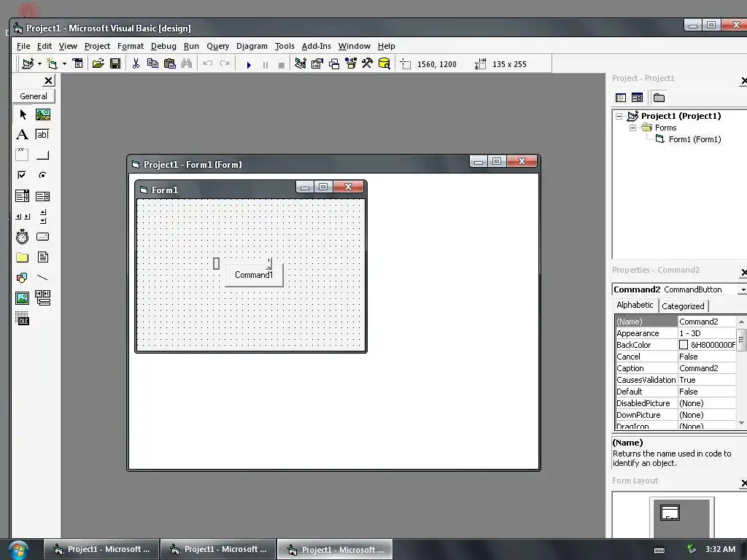Select the Frame tool
The width and height of the screenshot is (747, 560).
pos(23,155)
